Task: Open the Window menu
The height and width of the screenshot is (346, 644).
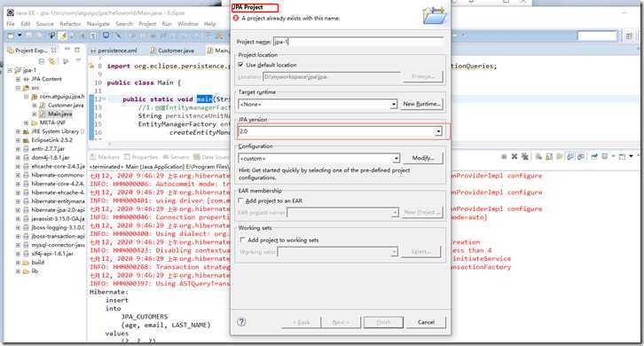Action: [x=188, y=24]
